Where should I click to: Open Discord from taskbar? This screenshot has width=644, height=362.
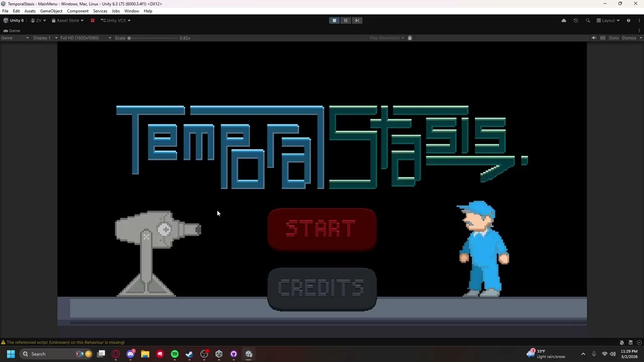[x=130, y=354]
